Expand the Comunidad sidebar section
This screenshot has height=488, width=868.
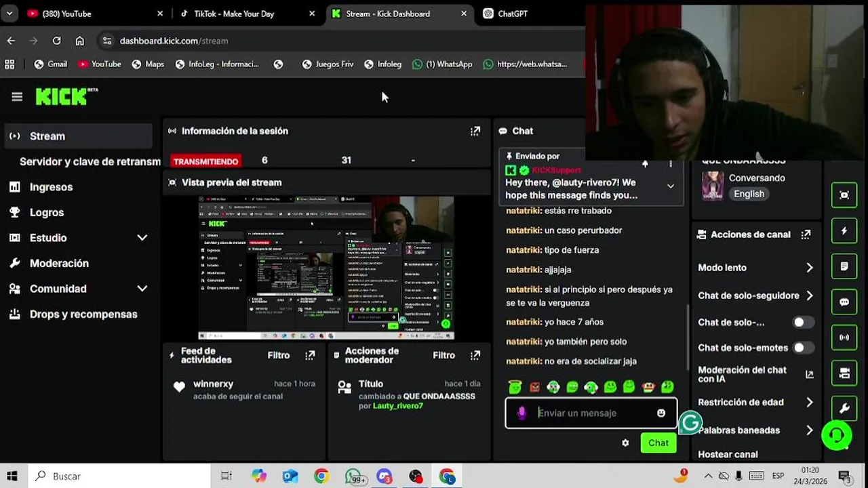[x=142, y=289]
